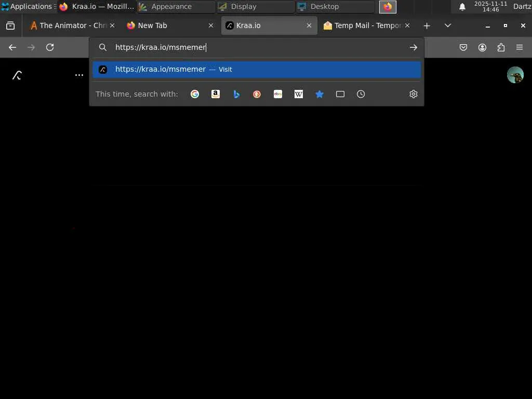Search history clock icon
Image resolution: width=532 pixels, height=399 pixels.
click(361, 94)
